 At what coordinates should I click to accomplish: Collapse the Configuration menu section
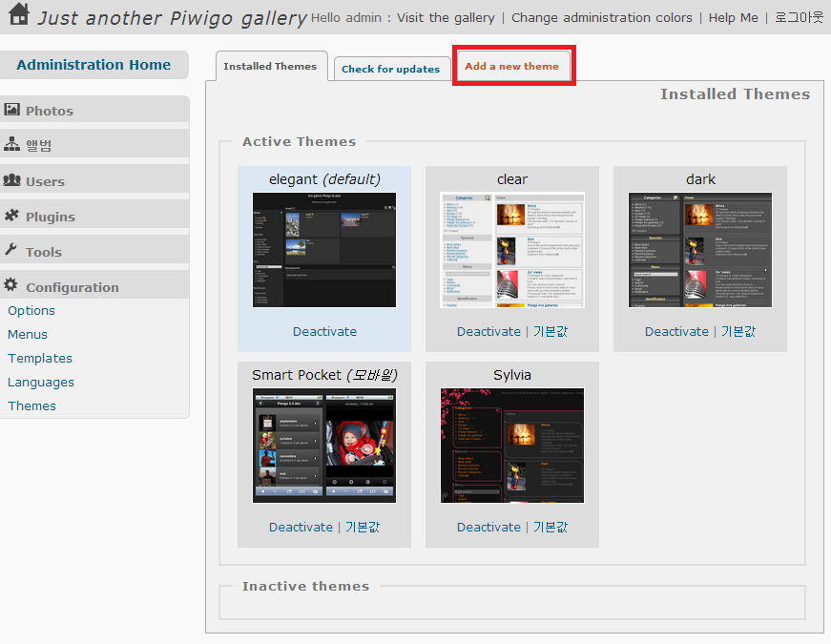coord(73,287)
